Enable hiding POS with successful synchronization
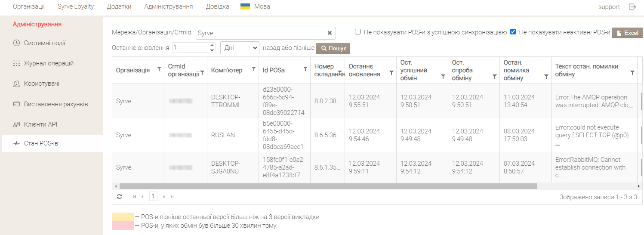This screenshot has height=235, width=644. 357,32
